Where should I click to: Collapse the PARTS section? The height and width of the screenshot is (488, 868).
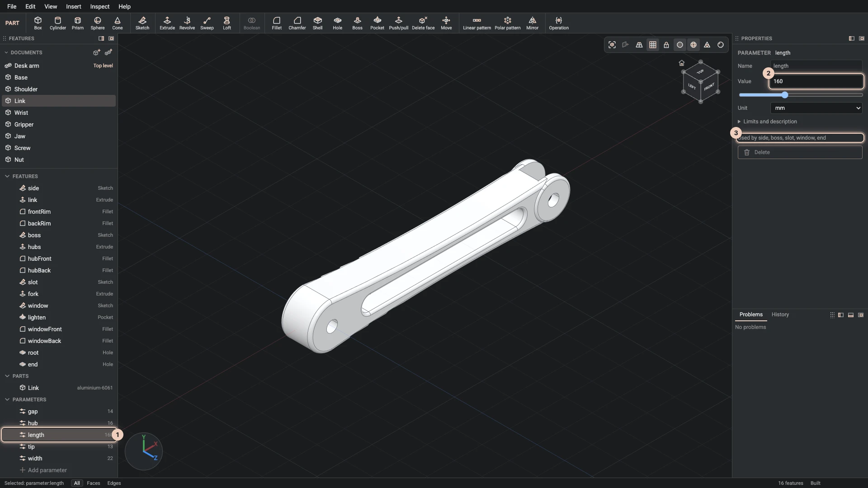click(7, 376)
